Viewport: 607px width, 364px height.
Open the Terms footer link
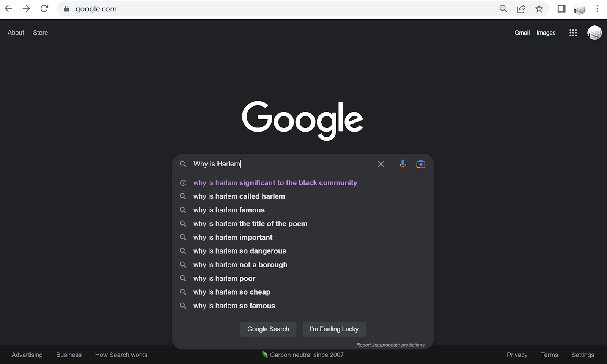pos(549,355)
